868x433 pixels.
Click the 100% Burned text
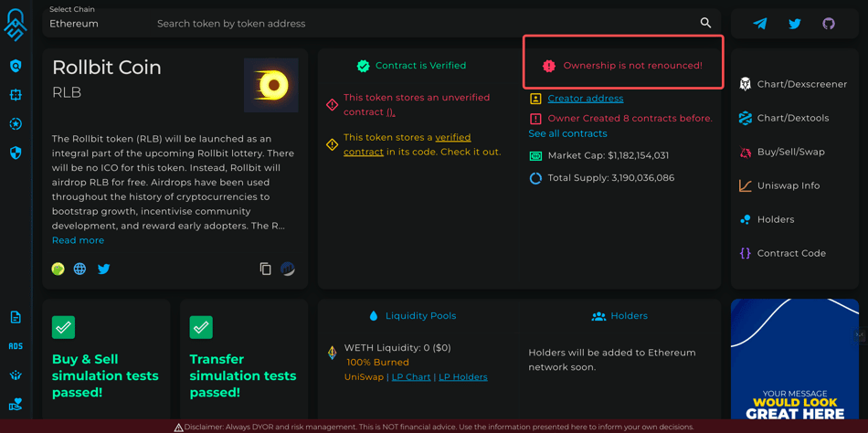377,362
